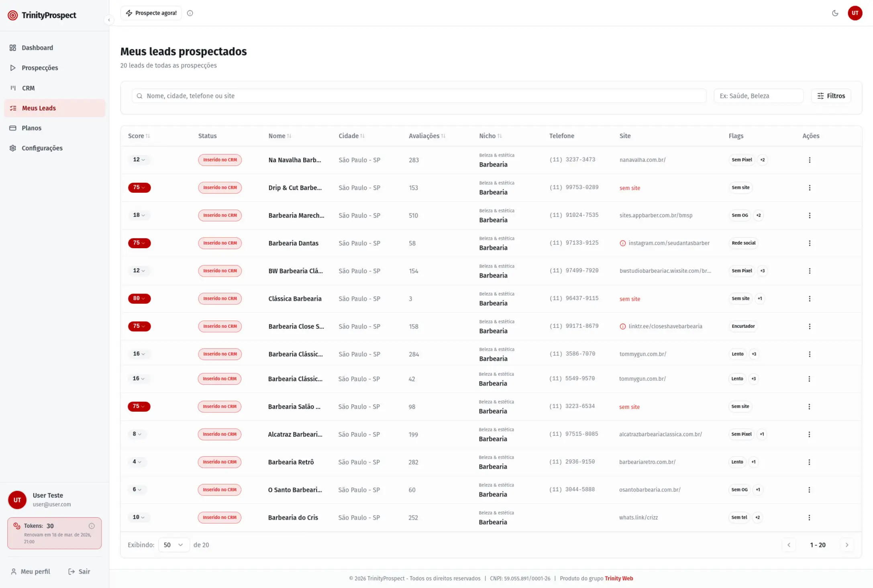Click the Filtros button
Viewport: 873px width, 588px height.
pos(831,96)
